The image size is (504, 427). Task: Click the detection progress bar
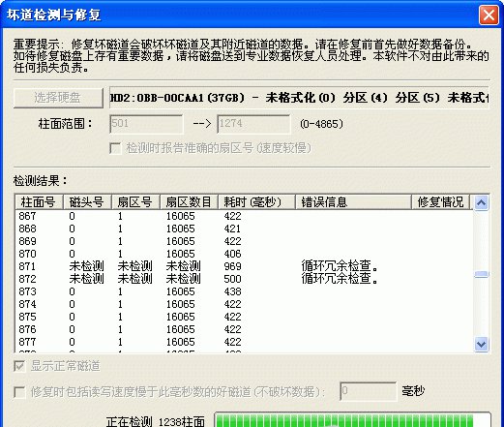click(352, 419)
